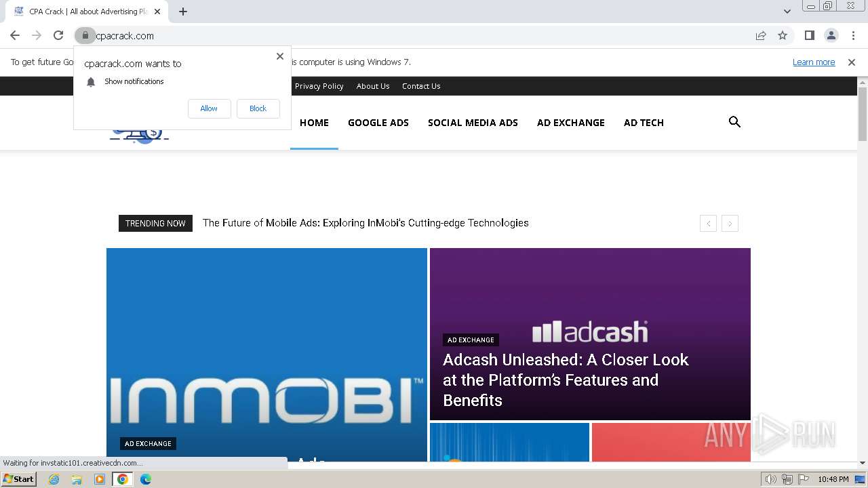Screen dimensions: 868x488
Task: Open the volume control tray icon
Action: coord(771,479)
